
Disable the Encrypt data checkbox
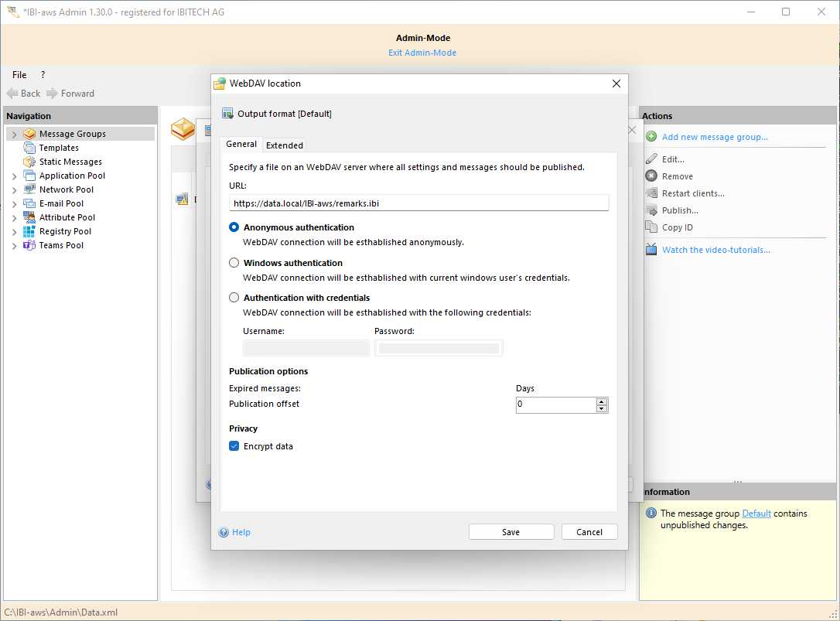coord(234,445)
